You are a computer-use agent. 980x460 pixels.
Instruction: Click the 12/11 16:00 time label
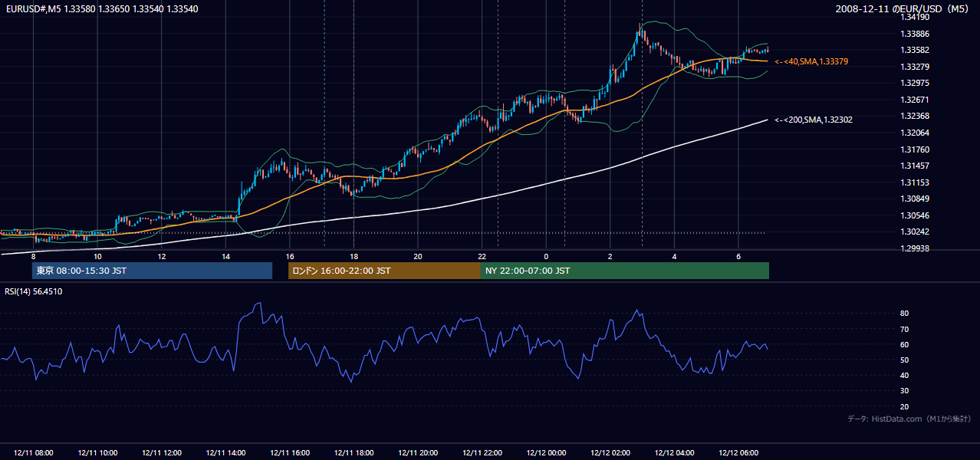290,453
